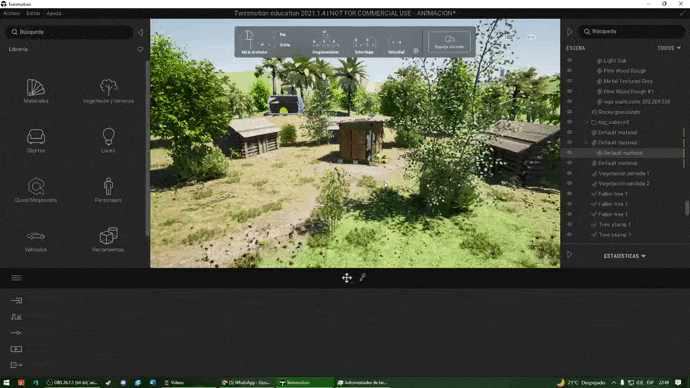Open the Herramientas library category
Image resolution: width=690 pixels, height=388 pixels.
tap(108, 240)
